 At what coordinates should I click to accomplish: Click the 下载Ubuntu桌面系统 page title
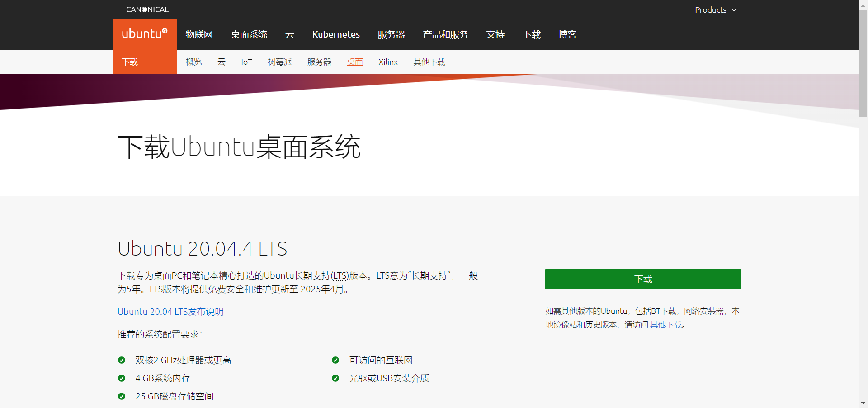tap(239, 147)
